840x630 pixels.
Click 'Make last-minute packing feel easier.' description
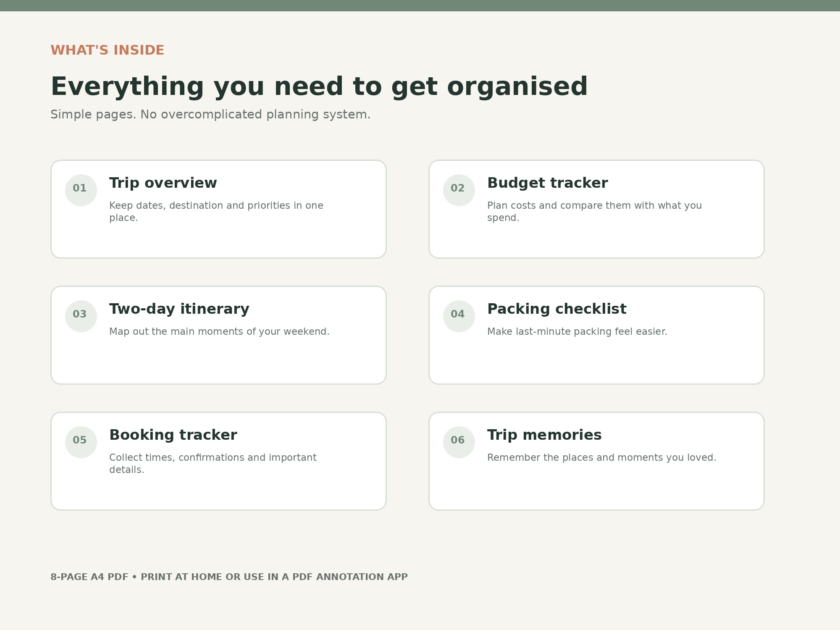577,332
